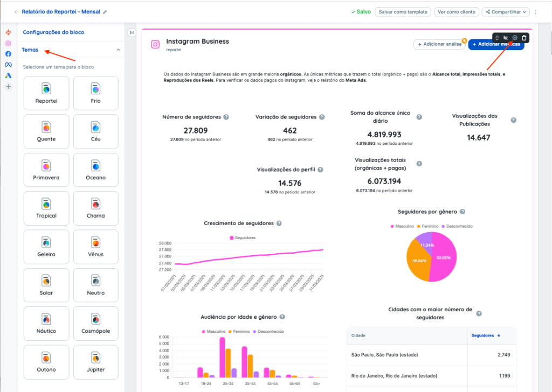Screen dimensions: 552x392
Task: Open the Facebook section in the sidebar
Action: (8, 54)
